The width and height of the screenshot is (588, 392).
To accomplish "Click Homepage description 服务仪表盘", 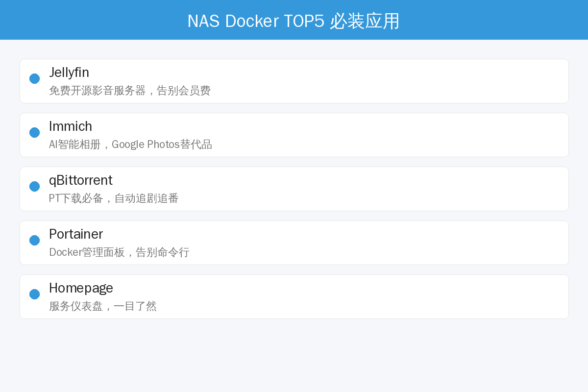I will point(76,306).
